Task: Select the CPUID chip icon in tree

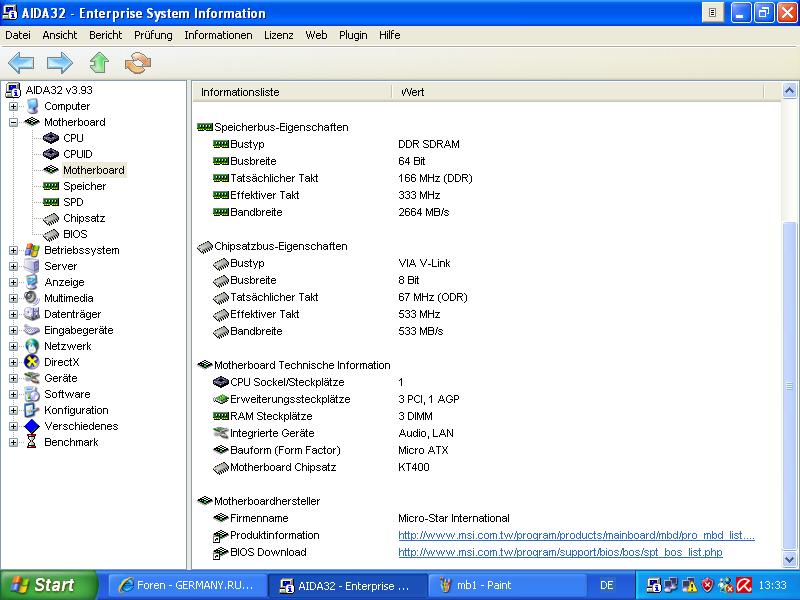Action: point(51,154)
